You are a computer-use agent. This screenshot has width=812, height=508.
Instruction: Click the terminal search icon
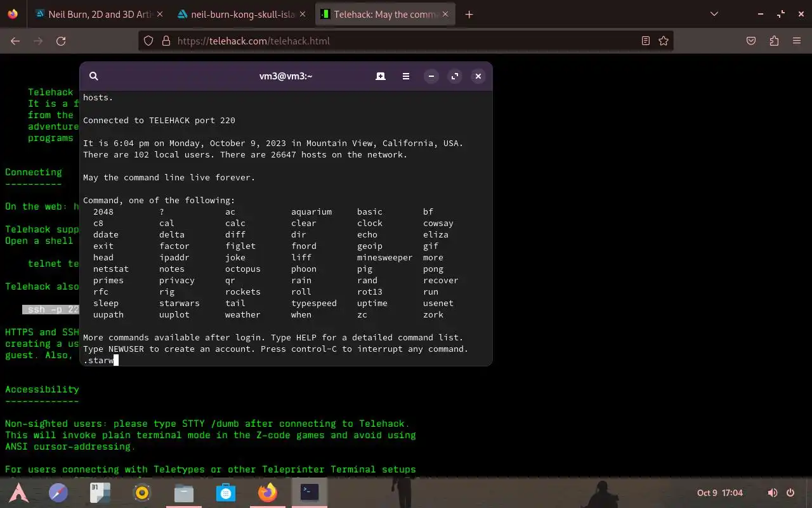(93, 76)
